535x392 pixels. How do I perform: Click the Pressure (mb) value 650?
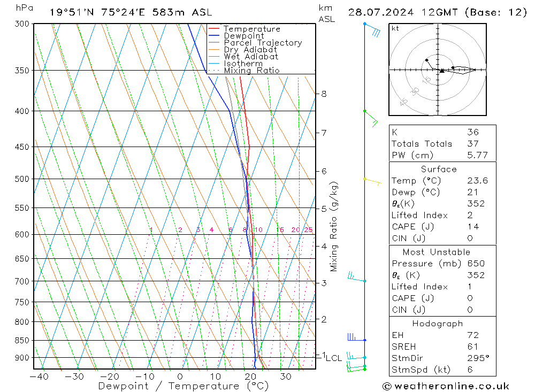(476, 263)
